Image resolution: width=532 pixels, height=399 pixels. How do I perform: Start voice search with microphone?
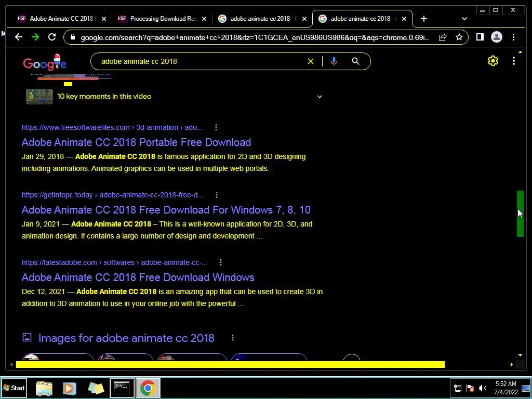(334, 61)
